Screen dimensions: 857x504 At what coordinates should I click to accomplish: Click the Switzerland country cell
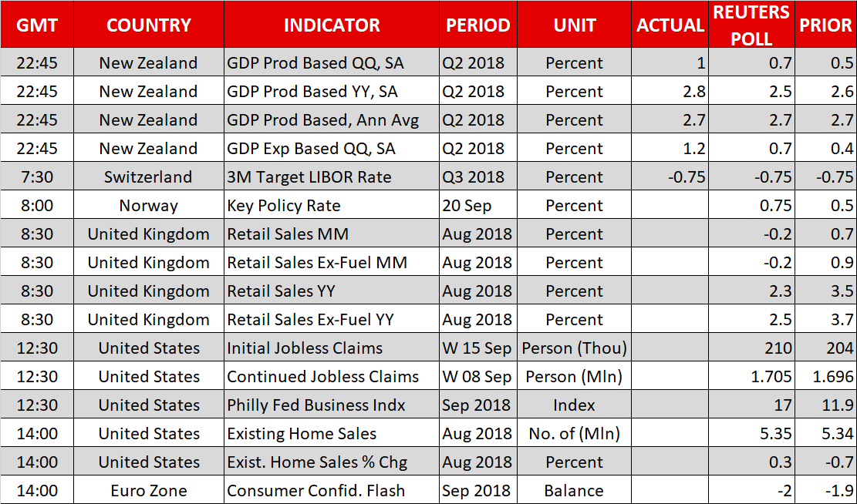[149, 177]
